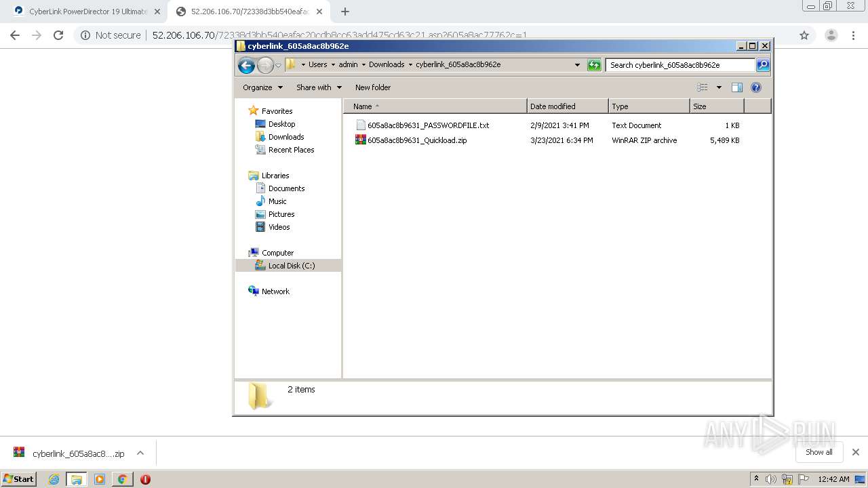Viewport: 868px width, 488px height.
Task: Select Libraries in the navigation pane
Action: point(275,176)
